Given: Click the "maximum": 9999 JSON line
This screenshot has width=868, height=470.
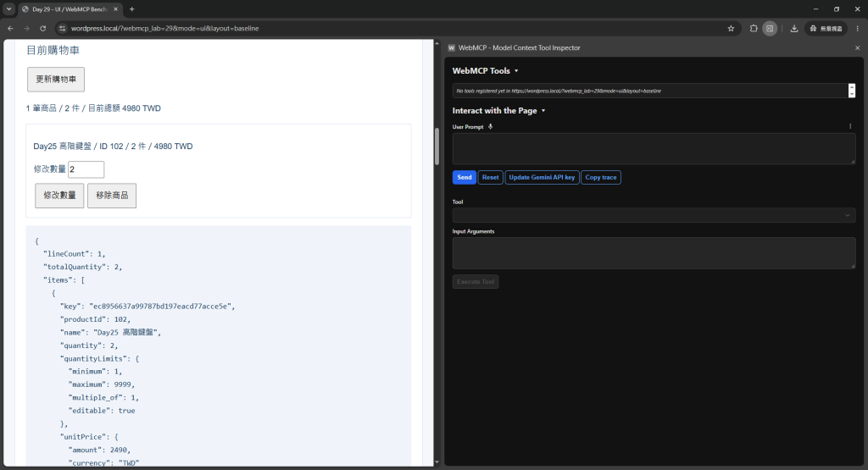Looking at the screenshot, I should (x=102, y=384).
